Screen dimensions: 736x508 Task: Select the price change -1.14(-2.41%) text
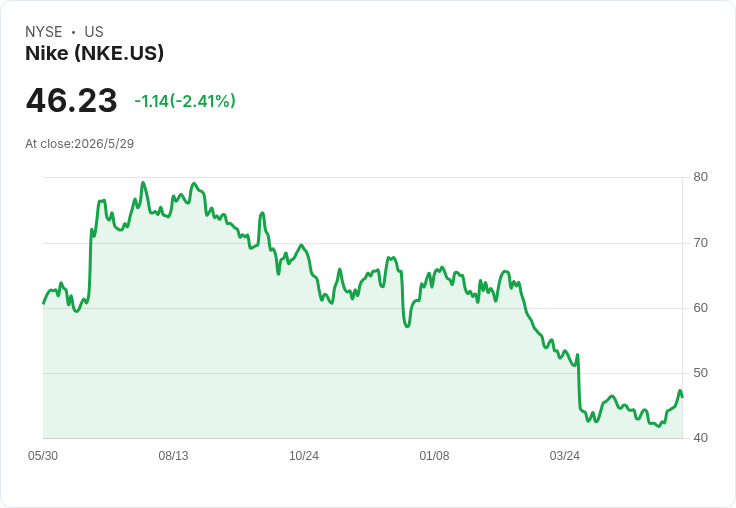(185, 101)
